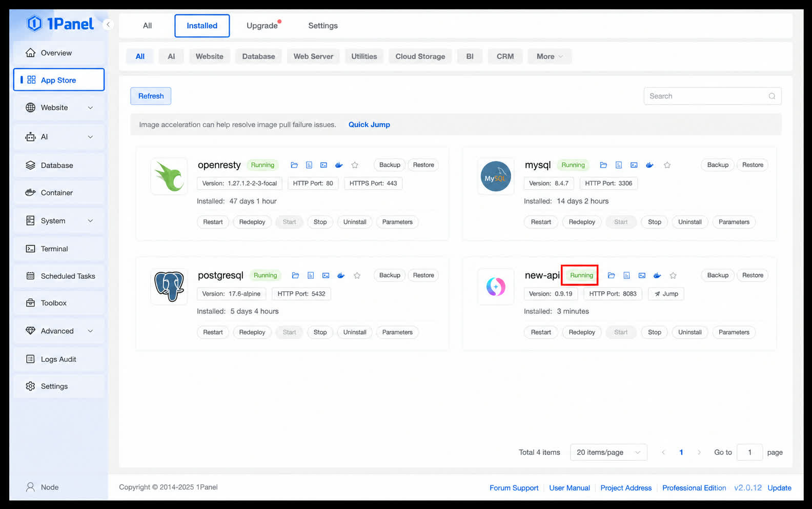Image resolution: width=812 pixels, height=509 pixels.
Task: Favorite mysql with star icon
Action: [667, 165]
